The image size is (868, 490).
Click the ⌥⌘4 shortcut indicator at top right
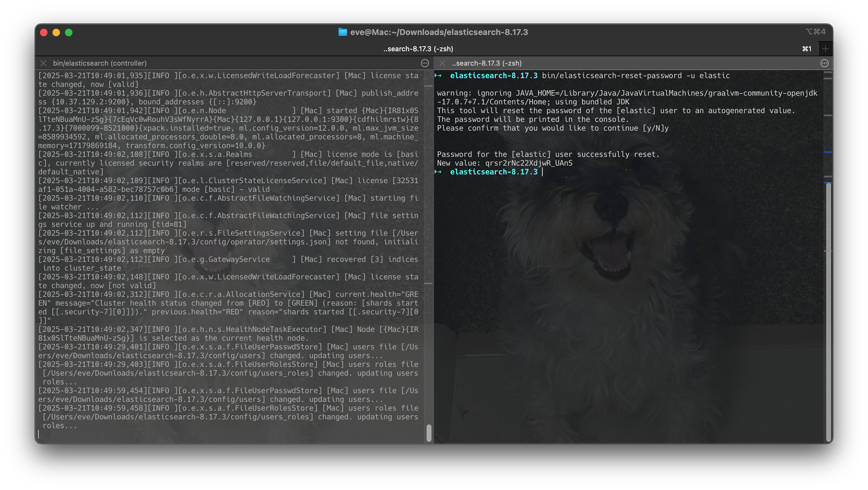(816, 31)
